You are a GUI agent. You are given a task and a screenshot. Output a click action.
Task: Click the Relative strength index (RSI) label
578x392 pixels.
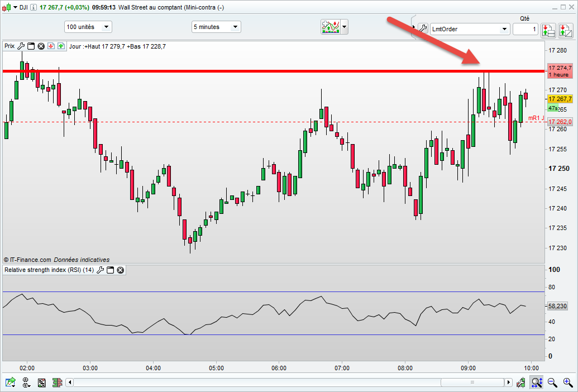pyautogui.click(x=49, y=270)
